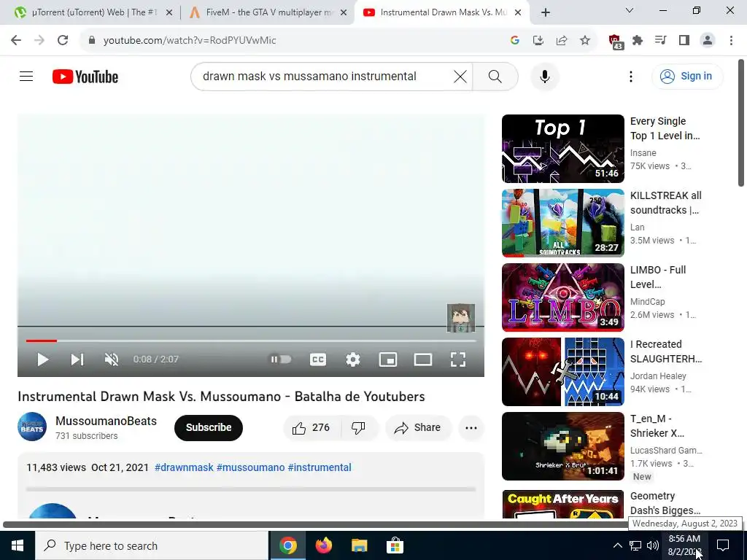747x560 pixels.
Task: Open File Explorer from taskbar
Action: point(359,545)
